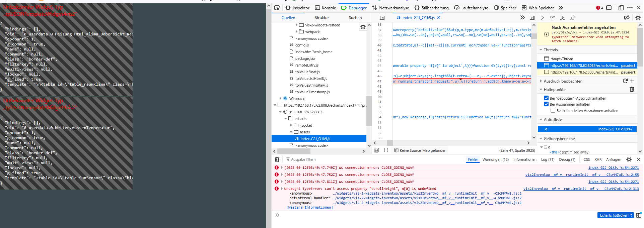Toggle blackboxing of this source
Image resolution: width=644 pixels, height=228 pixels.
point(377,150)
